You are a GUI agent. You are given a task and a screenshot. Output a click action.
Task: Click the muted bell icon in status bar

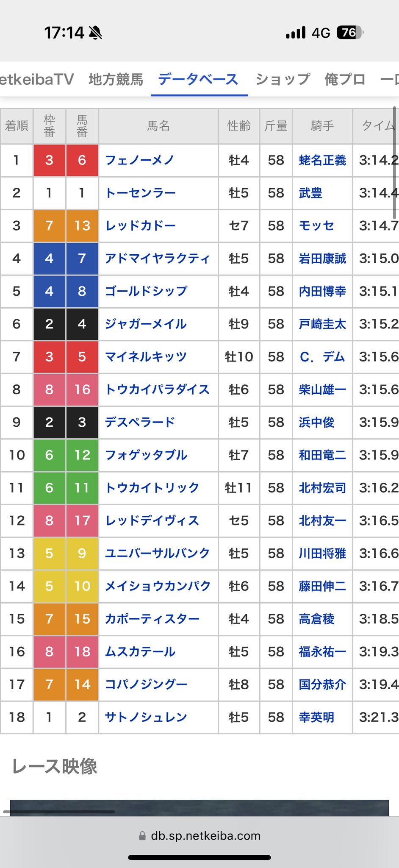96,33
